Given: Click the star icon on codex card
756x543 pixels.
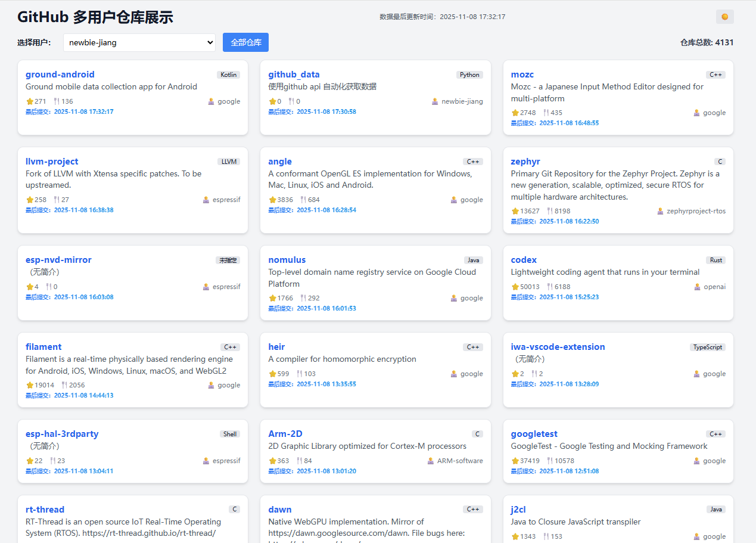Looking at the screenshot, I should (x=515, y=287).
